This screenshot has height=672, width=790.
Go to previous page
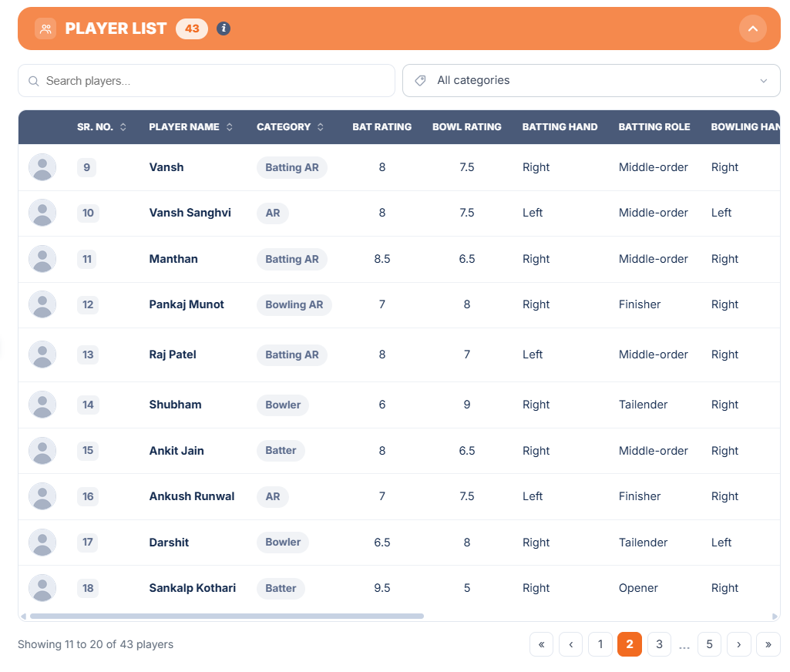tap(571, 644)
